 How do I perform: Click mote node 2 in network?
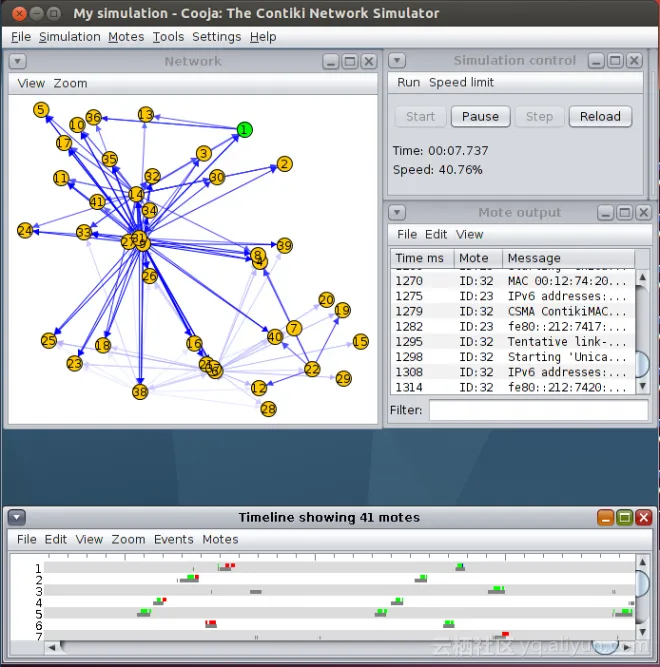(x=285, y=164)
